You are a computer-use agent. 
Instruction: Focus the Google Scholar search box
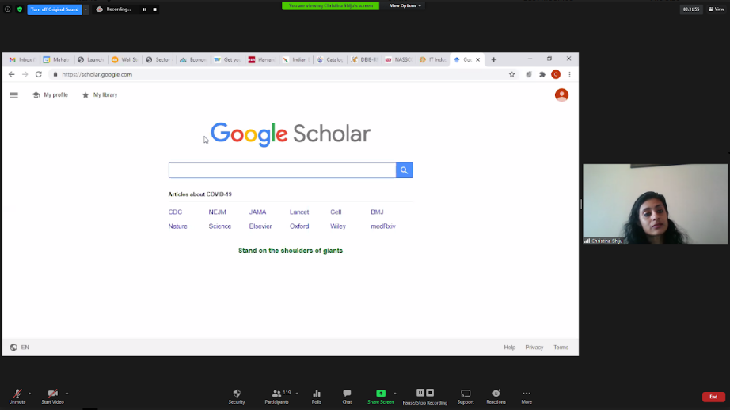(x=282, y=170)
